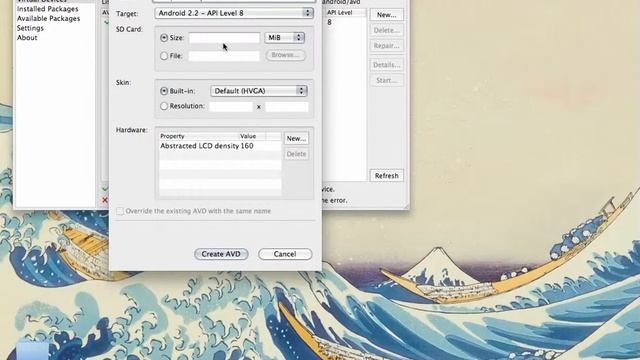This screenshot has height=360, width=640.
Task: Open the MiB unit dropdown
Action: 284,38
